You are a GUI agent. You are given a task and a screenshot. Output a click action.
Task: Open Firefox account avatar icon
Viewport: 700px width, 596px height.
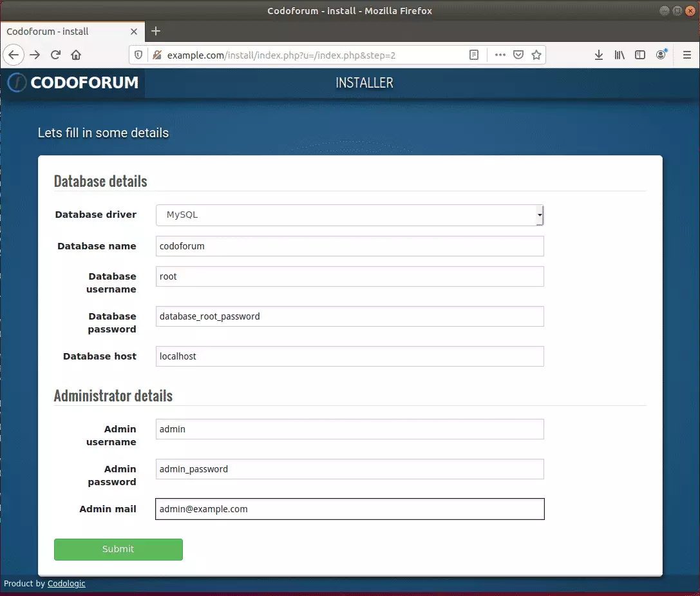661,55
